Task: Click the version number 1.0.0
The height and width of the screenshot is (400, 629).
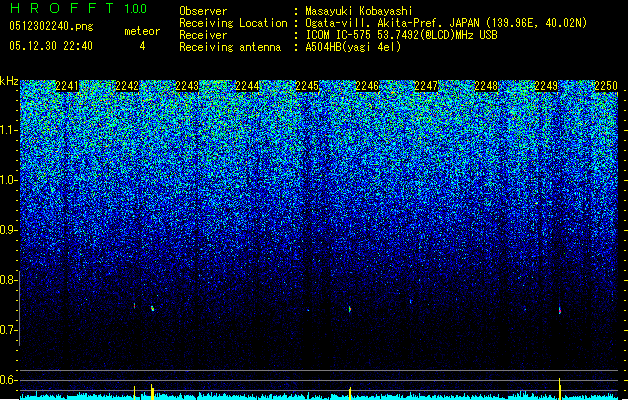Action: coord(135,8)
